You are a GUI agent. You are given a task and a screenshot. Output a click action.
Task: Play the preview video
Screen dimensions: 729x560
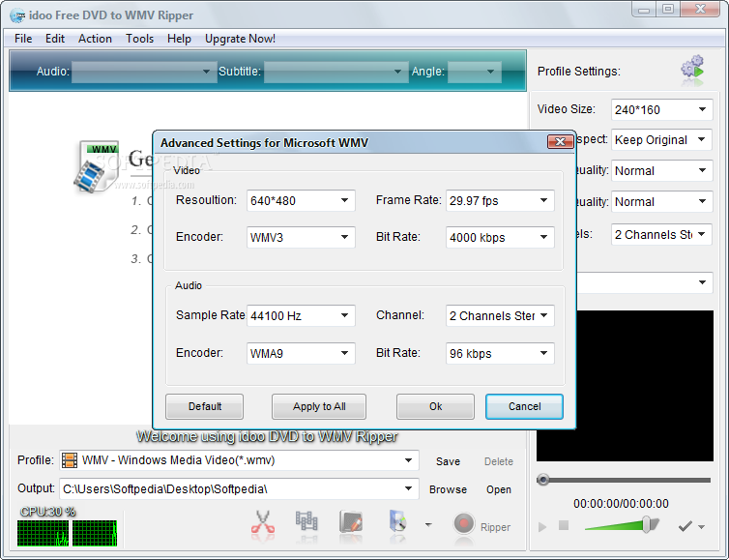pos(542,527)
